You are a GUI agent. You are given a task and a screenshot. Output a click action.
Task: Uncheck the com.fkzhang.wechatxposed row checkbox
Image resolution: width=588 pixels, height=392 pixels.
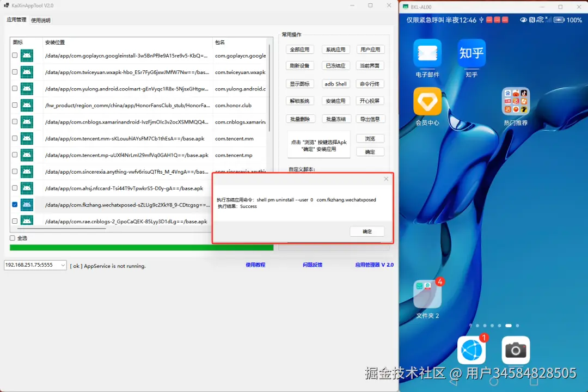click(15, 205)
